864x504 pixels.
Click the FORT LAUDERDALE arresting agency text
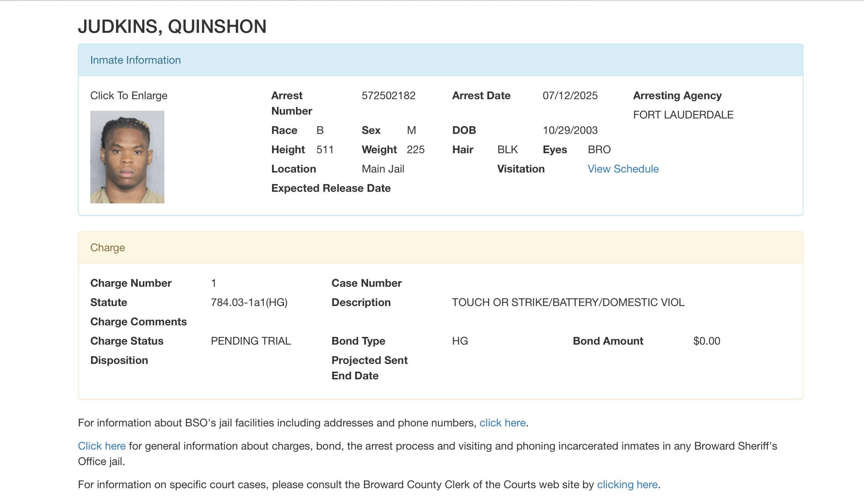tap(683, 115)
